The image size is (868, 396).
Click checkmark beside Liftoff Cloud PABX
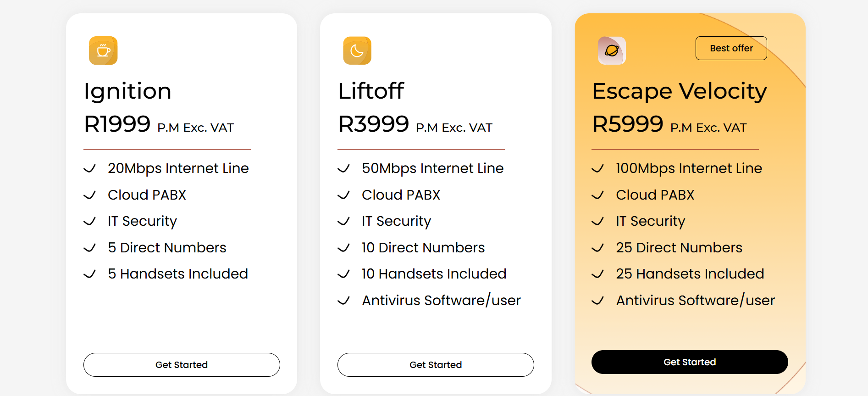tap(344, 195)
